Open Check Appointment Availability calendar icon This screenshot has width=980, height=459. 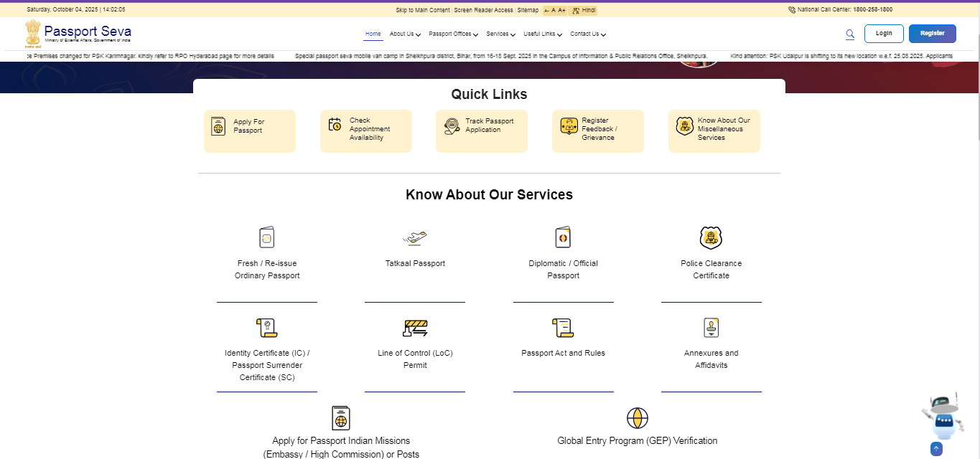(x=335, y=124)
